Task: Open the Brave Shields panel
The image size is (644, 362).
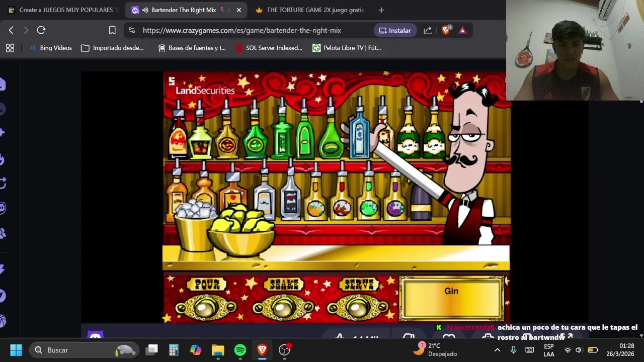Action: click(x=446, y=30)
